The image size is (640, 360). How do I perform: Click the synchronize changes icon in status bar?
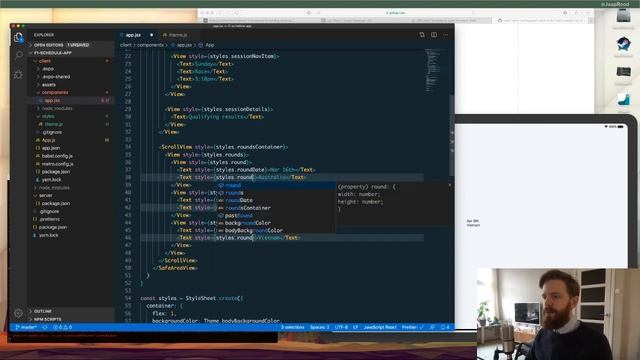[x=45, y=327]
